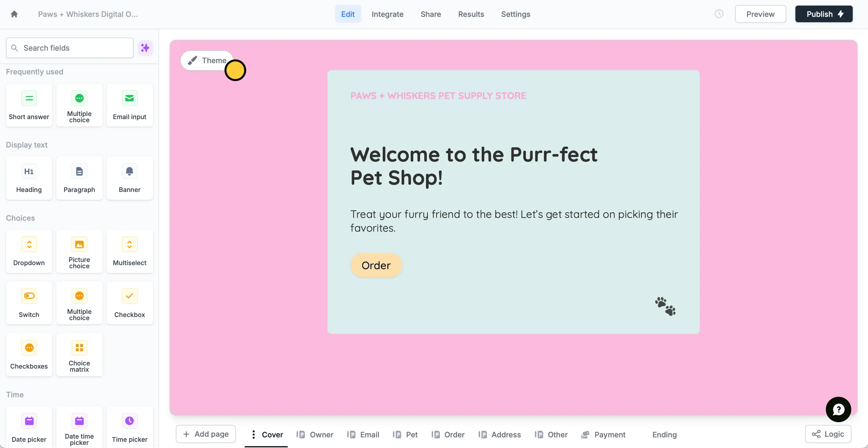Image resolution: width=868 pixels, height=448 pixels.
Task: Add a Dropdown field
Action: [29, 251]
